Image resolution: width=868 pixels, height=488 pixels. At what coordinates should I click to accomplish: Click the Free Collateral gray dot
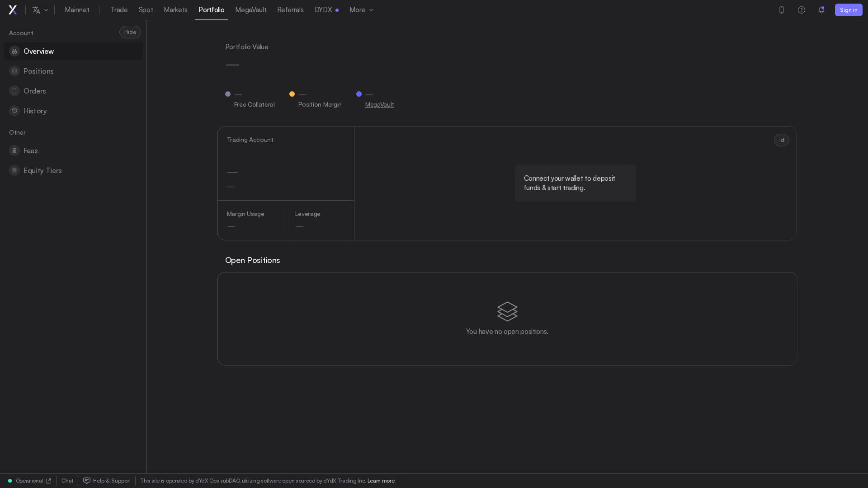tap(228, 94)
